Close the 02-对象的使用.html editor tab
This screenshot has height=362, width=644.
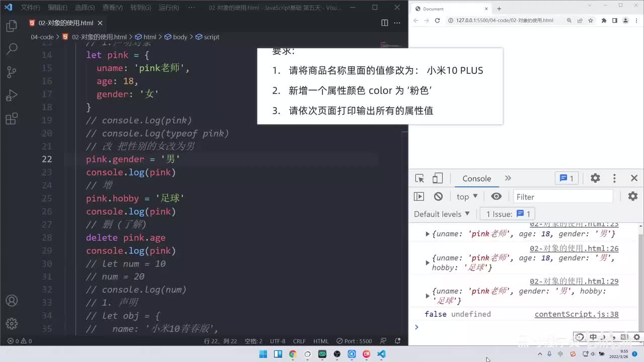point(100,23)
